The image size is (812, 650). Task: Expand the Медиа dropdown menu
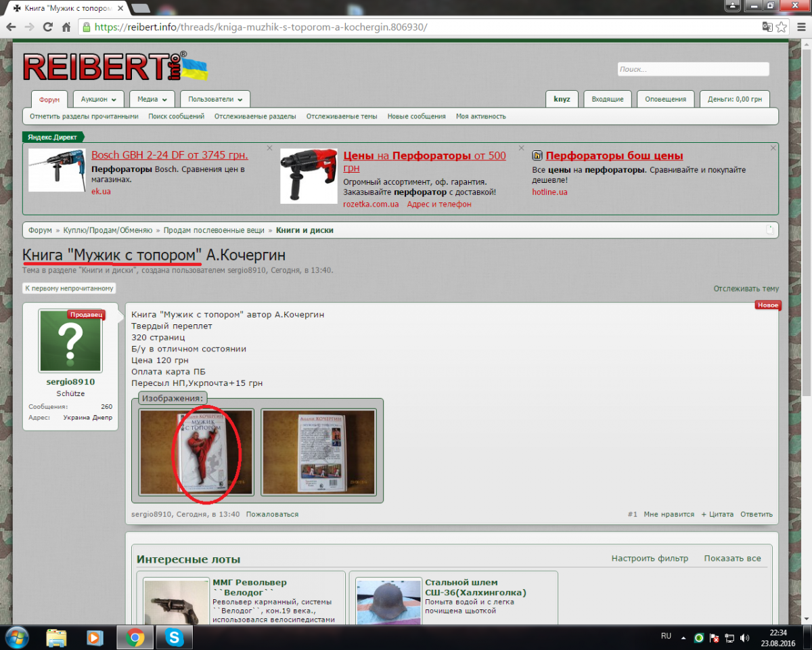tap(152, 99)
